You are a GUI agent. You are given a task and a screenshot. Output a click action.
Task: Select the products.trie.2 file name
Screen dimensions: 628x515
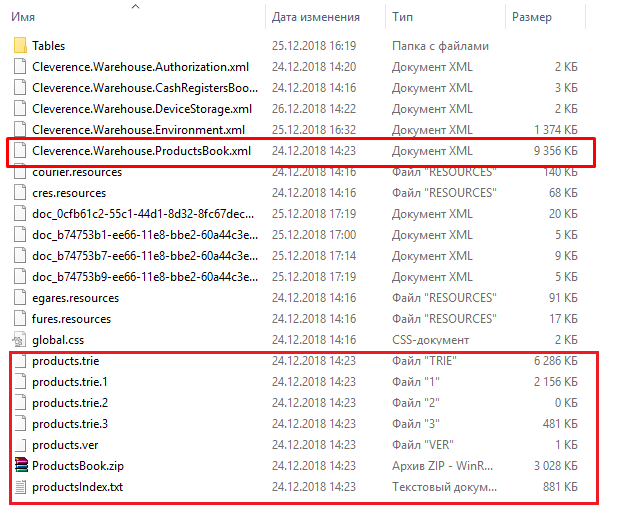(70, 403)
